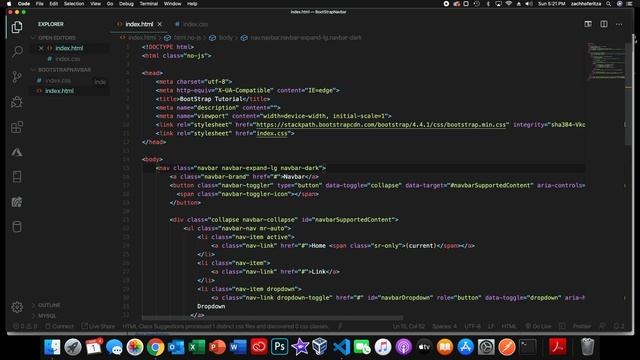
Task: Open Spotlight search in the menu bar
Action: (609, 4)
